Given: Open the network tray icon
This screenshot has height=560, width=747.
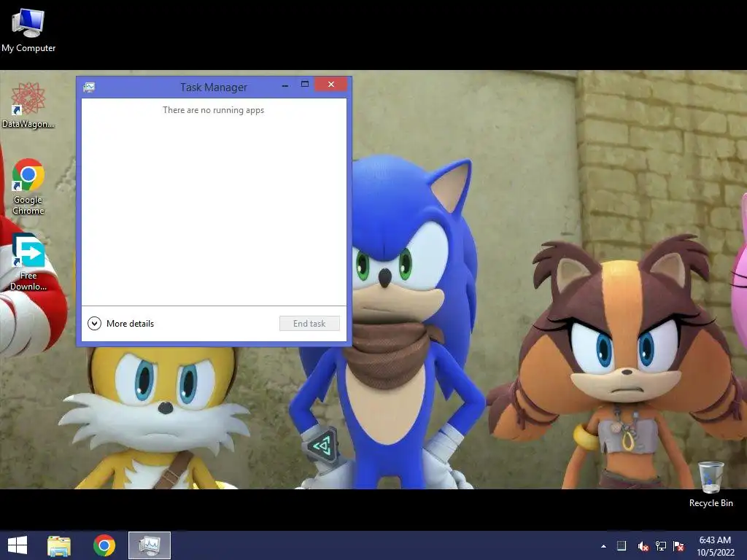Looking at the screenshot, I should [661, 546].
